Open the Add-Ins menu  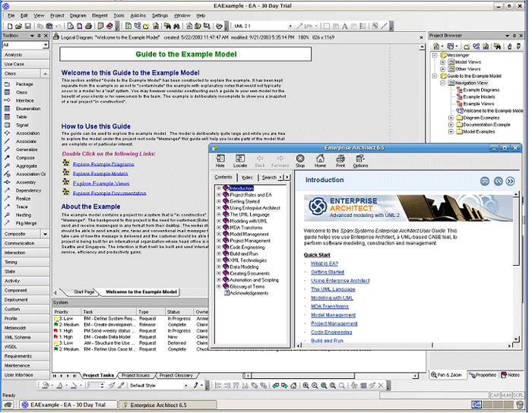click(138, 16)
